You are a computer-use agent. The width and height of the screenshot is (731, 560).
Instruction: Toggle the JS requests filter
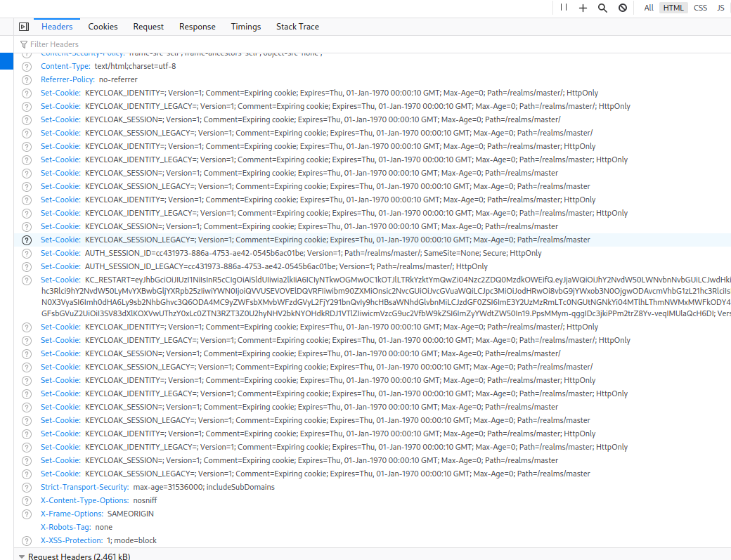[720, 8]
